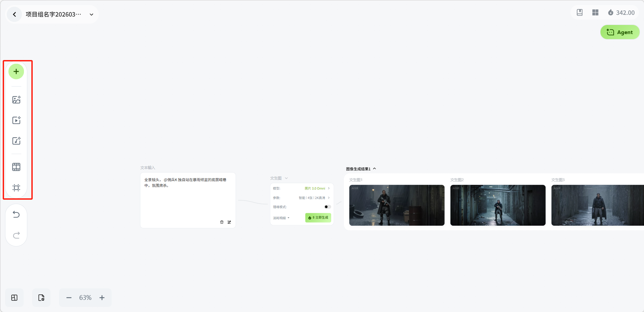The width and height of the screenshot is (644, 312).
Task: Open the 参数 settings row
Action: [x=314, y=198]
